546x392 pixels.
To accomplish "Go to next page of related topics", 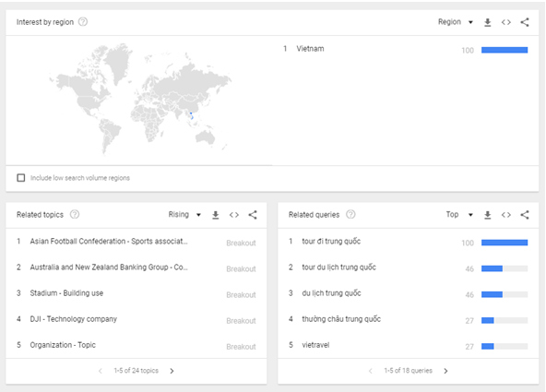I will (172, 371).
